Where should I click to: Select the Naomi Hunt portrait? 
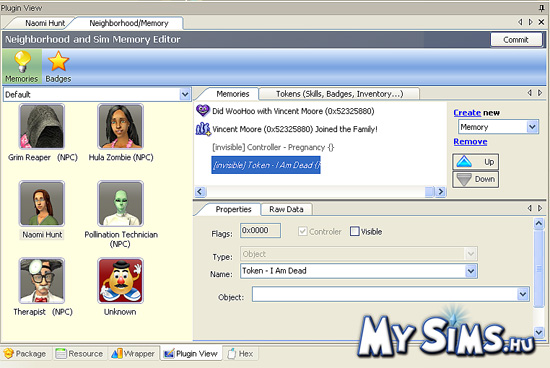tap(42, 203)
